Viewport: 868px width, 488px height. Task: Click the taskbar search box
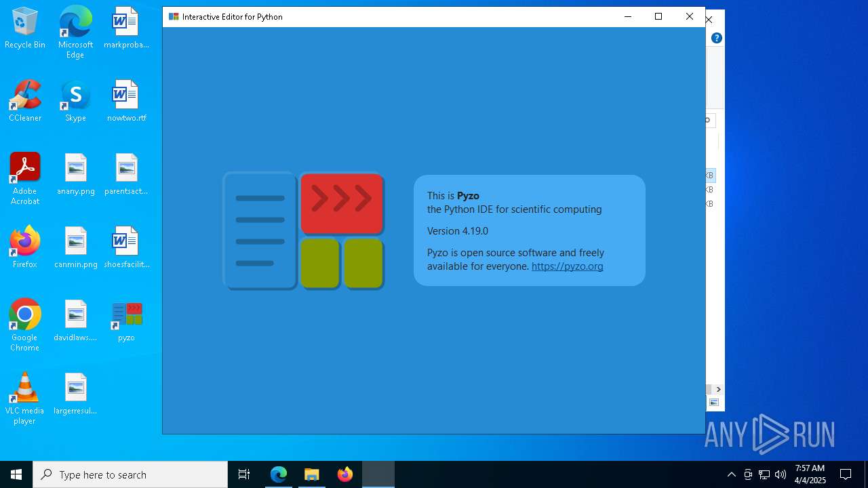pyautogui.click(x=130, y=474)
